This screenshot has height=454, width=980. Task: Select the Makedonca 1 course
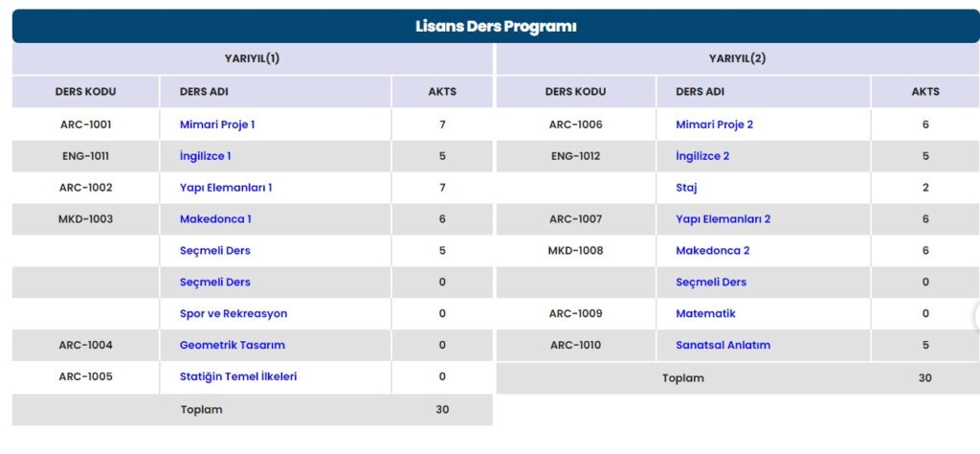click(x=215, y=219)
